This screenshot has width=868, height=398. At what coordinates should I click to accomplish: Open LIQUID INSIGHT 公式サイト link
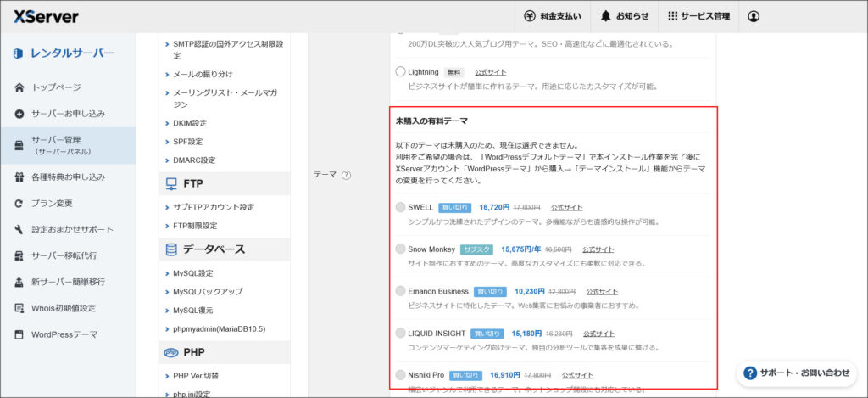598,334
